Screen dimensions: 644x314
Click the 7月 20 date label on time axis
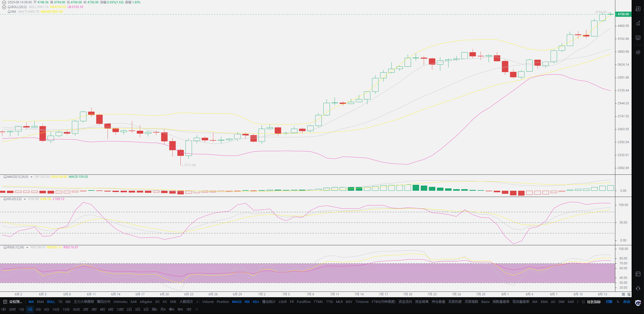click(x=408, y=294)
